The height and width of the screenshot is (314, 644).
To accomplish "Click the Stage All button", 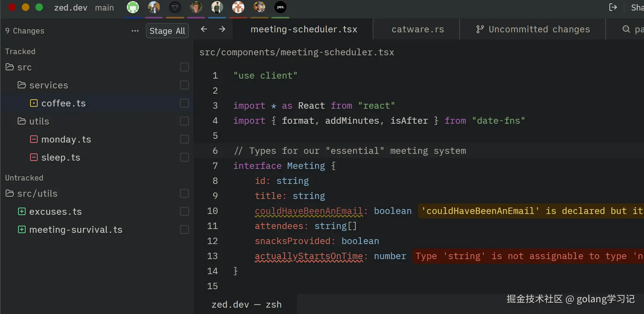I will (167, 31).
